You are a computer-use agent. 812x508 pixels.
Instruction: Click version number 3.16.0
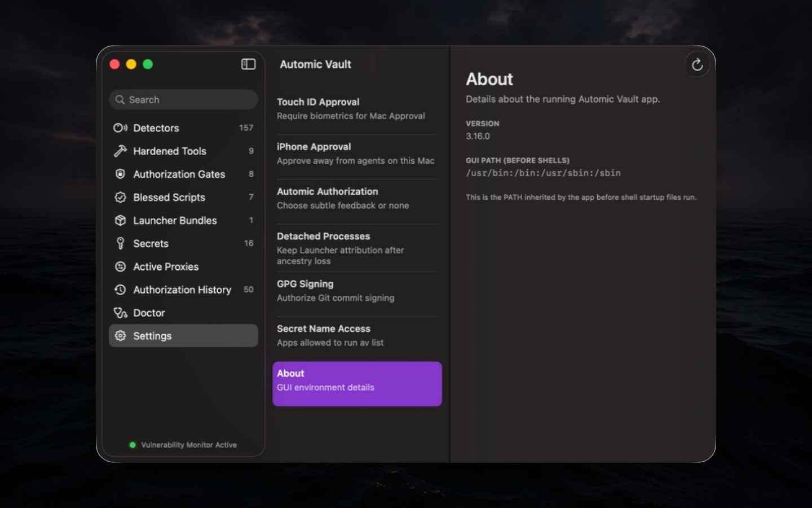[x=478, y=136]
